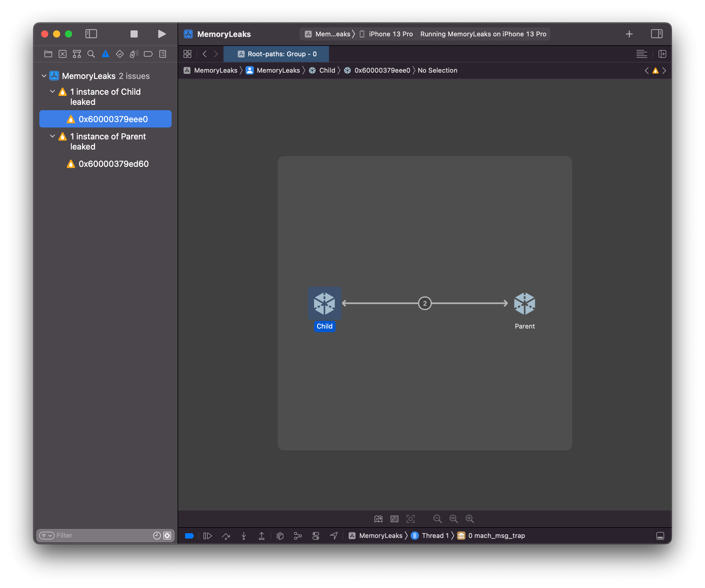
Task: Toggle the right inspector panel
Action: point(656,34)
